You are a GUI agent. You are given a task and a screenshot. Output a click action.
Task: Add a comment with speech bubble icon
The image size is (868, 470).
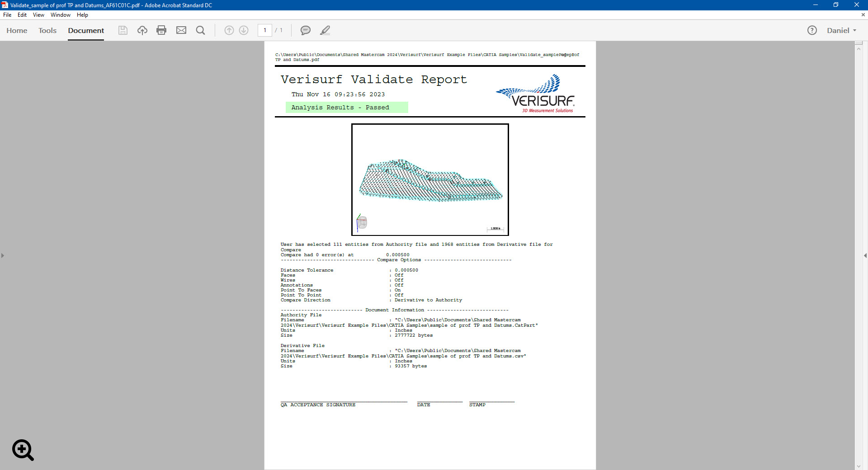click(x=306, y=30)
